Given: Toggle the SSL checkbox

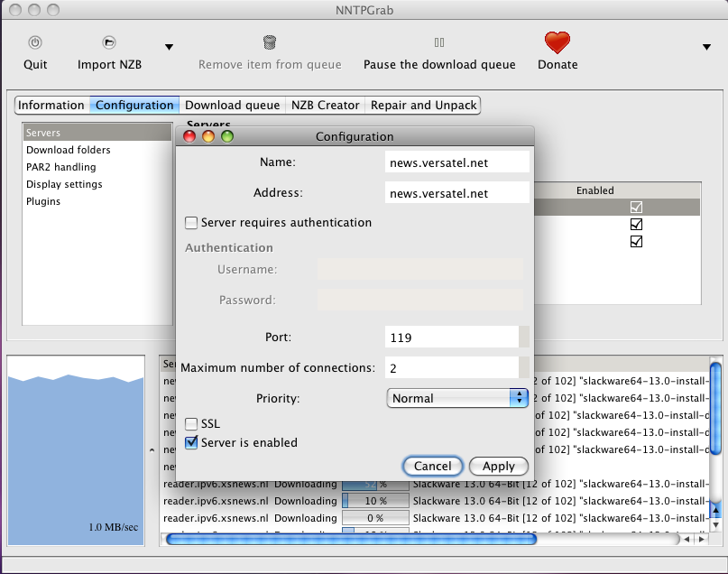Looking at the screenshot, I should (191, 424).
